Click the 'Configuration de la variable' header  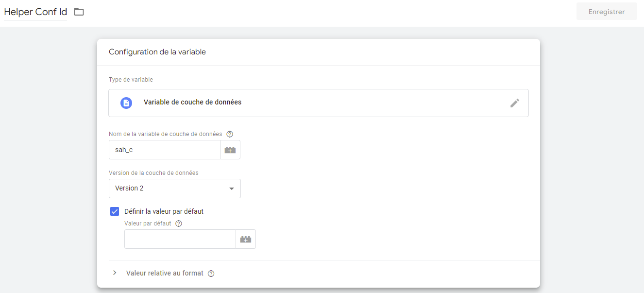pyautogui.click(x=157, y=52)
